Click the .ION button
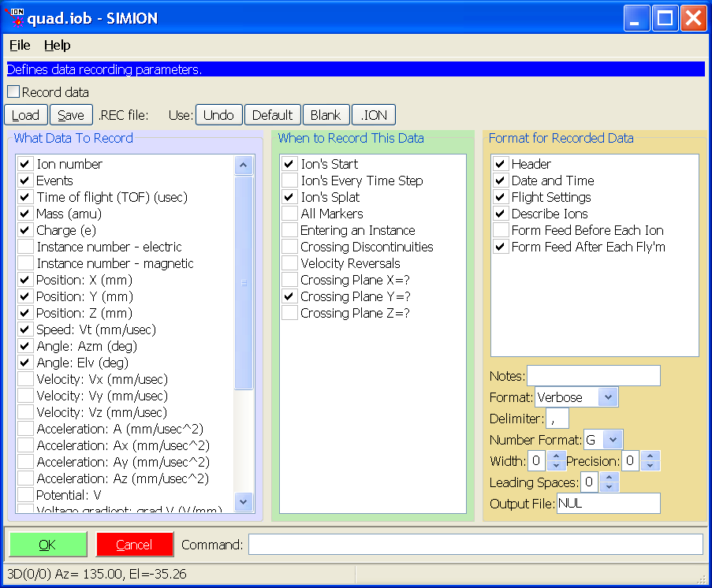 coord(374,115)
